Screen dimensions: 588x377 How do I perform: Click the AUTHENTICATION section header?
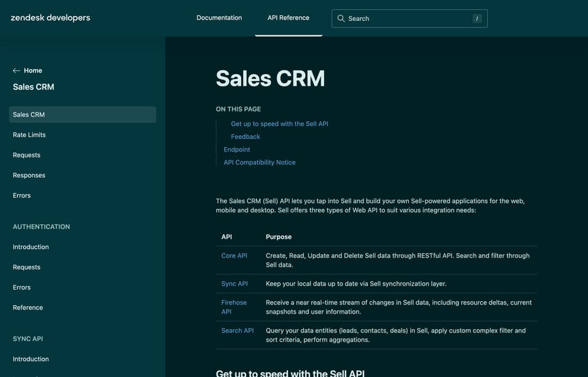(41, 227)
